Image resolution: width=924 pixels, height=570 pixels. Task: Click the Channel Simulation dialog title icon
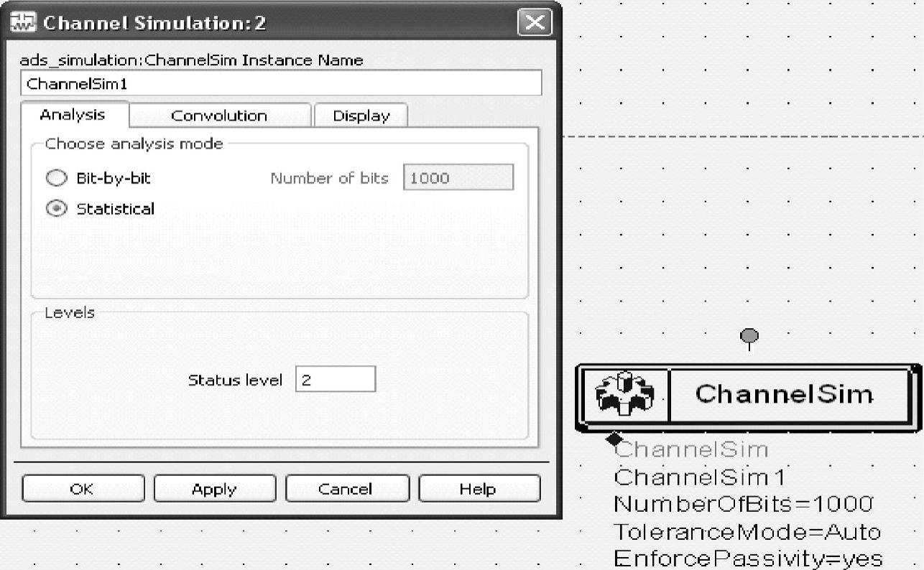(24, 23)
